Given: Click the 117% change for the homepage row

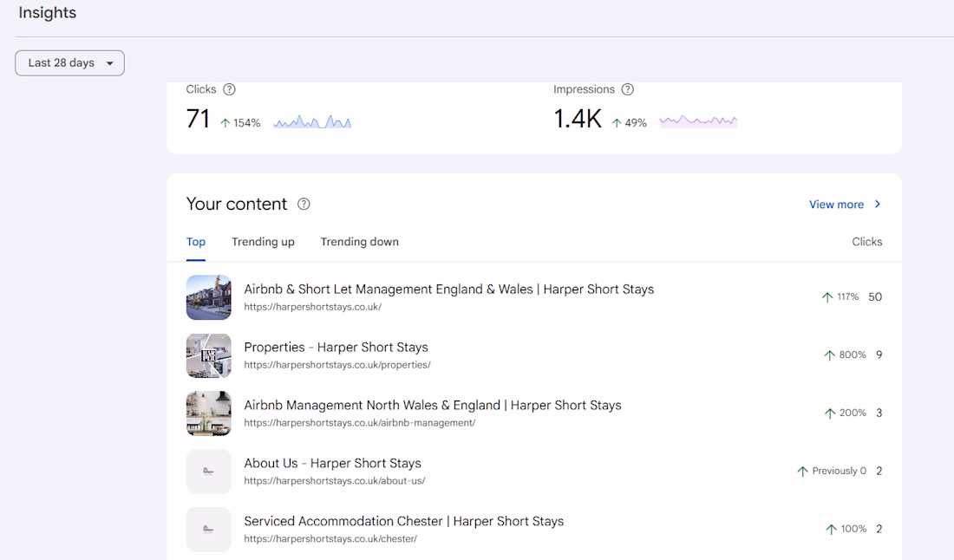Looking at the screenshot, I should click(840, 296).
